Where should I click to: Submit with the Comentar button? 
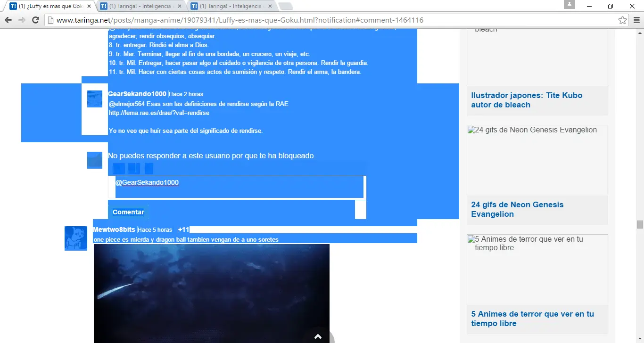128,212
